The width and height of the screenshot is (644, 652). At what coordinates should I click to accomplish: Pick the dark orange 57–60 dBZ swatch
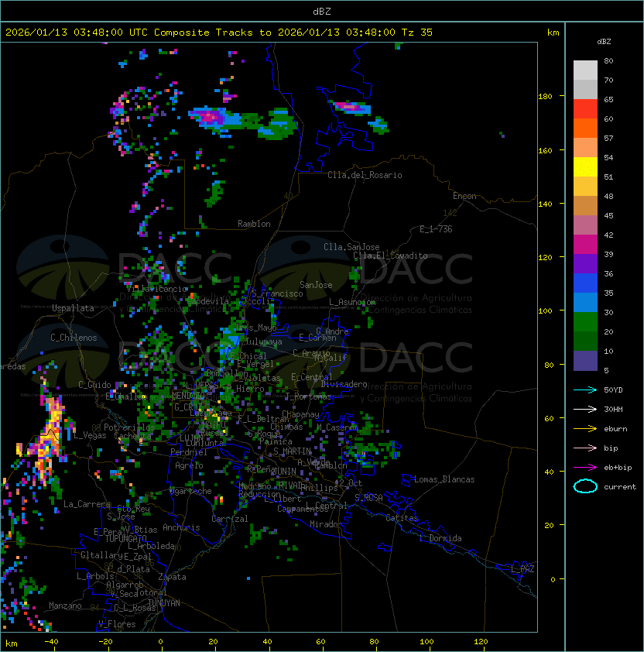click(585, 128)
